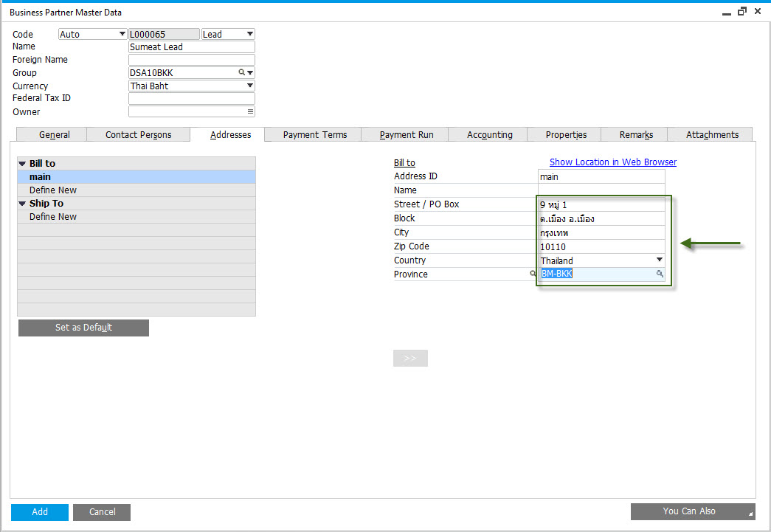
Task: Follow 'Show Location in Web Browser' link
Action: point(612,162)
